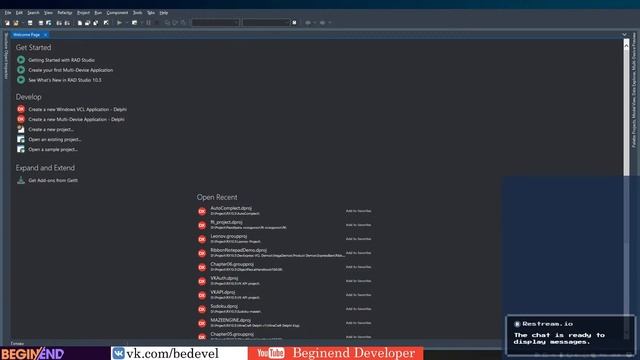Click the Run Without Debugging icon
The height and width of the screenshot is (360, 640).
[134, 23]
